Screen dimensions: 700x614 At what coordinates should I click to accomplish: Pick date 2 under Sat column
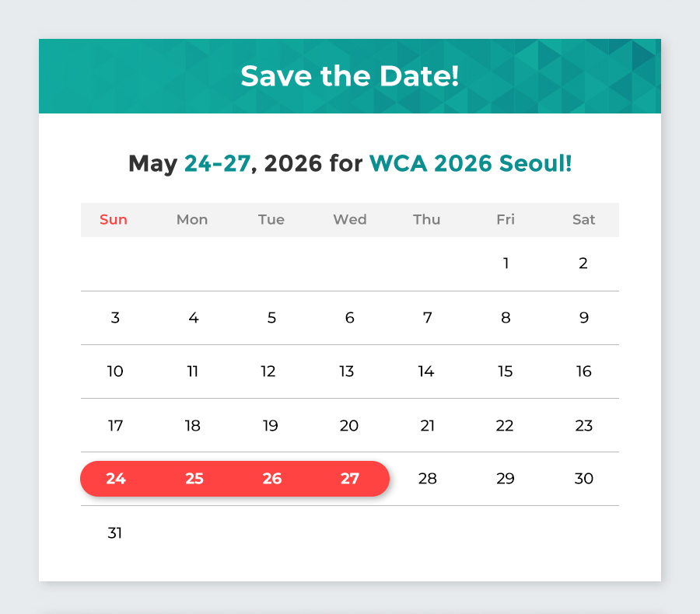[x=583, y=263]
